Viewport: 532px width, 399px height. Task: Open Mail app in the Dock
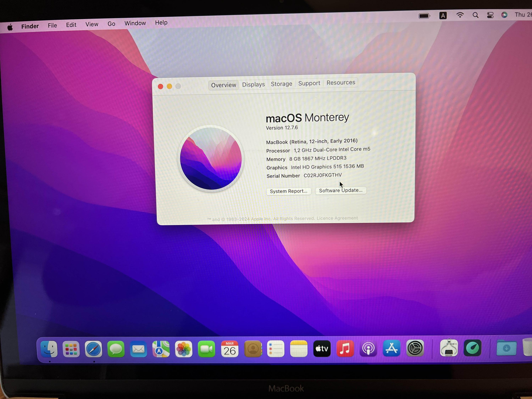tap(138, 349)
